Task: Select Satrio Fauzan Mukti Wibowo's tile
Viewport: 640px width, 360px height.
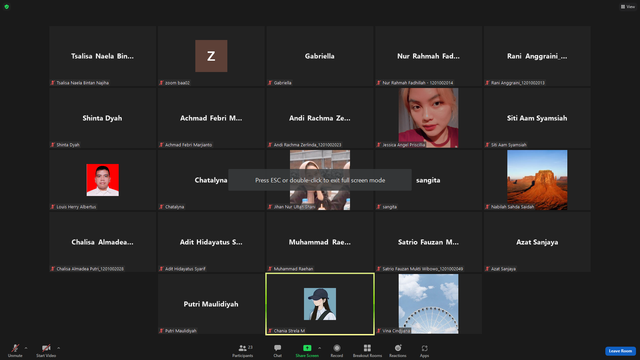Action: (x=428, y=242)
